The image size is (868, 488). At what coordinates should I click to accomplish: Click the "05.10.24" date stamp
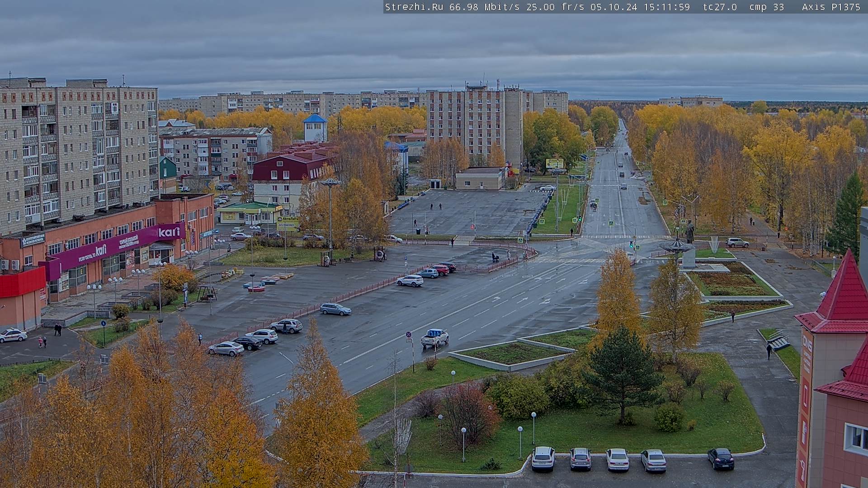point(613,7)
